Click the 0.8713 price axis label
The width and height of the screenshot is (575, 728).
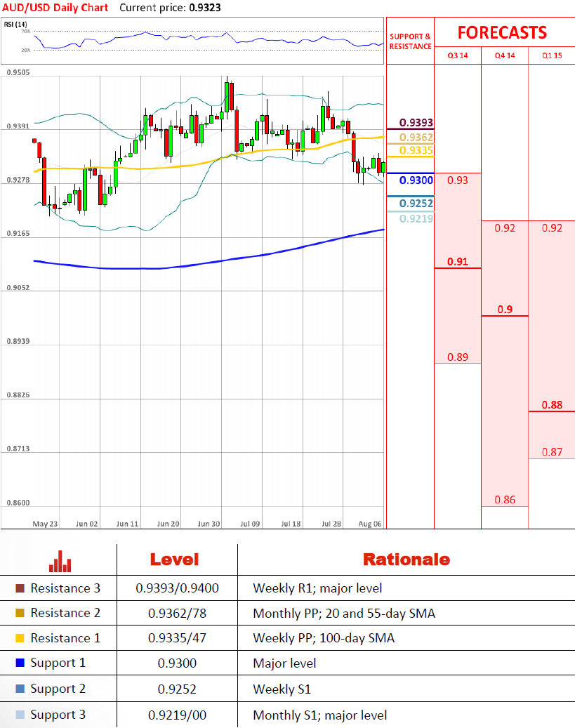tap(18, 449)
